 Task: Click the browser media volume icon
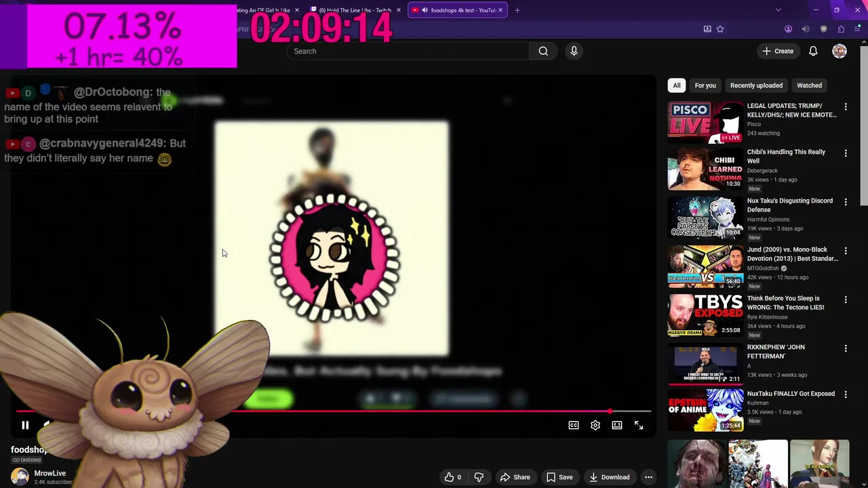click(x=806, y=29)
